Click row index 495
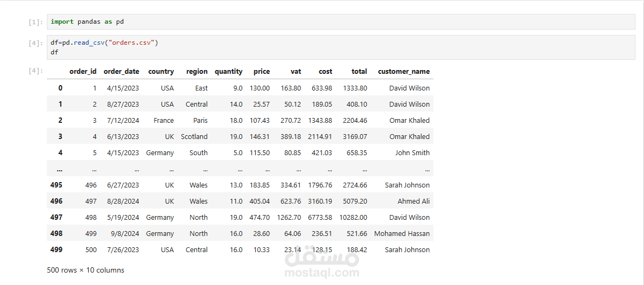Image resolution: width=644 pixels, height=285 pixels. (56, 185)
